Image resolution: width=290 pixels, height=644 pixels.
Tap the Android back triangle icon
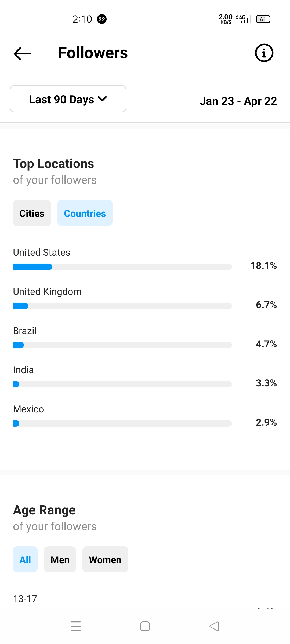214,626
